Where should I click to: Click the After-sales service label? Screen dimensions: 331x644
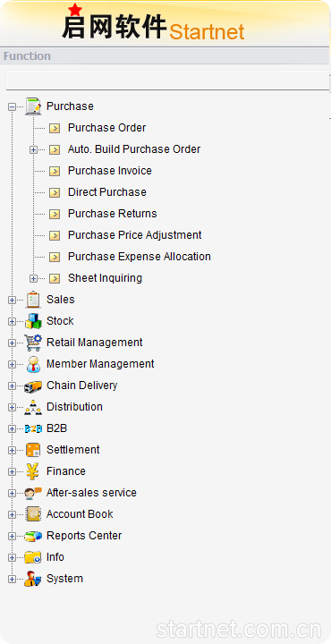pos(91,493)
